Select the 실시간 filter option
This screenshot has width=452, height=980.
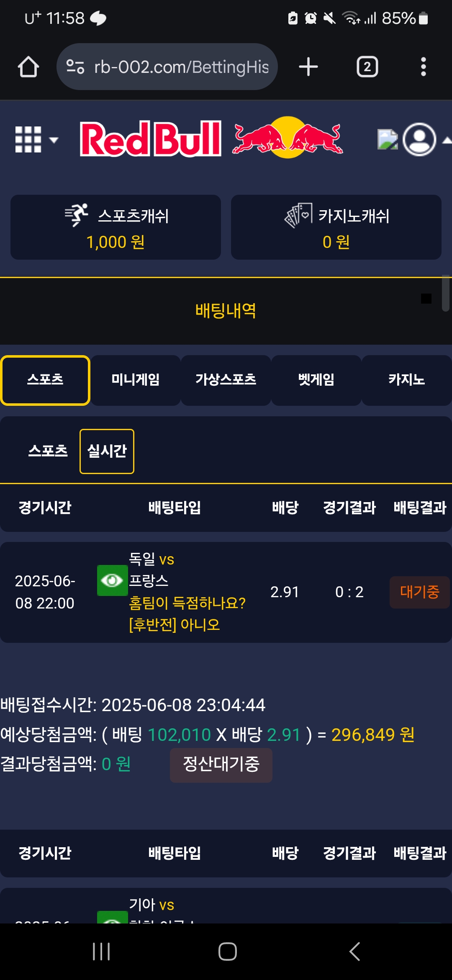[107, 451]
